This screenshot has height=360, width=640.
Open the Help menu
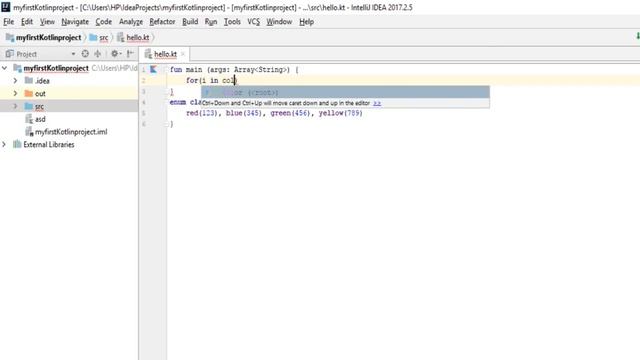(306, 22)
